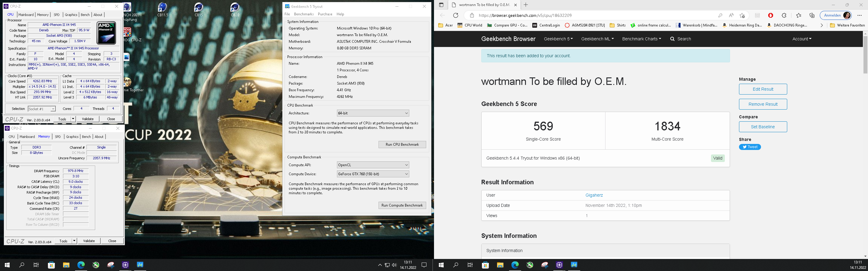The width and height of the screenshot is (868, 271).
Task: Expand the Account dropdown in Geekbench Browser
Action: (802, 39)
